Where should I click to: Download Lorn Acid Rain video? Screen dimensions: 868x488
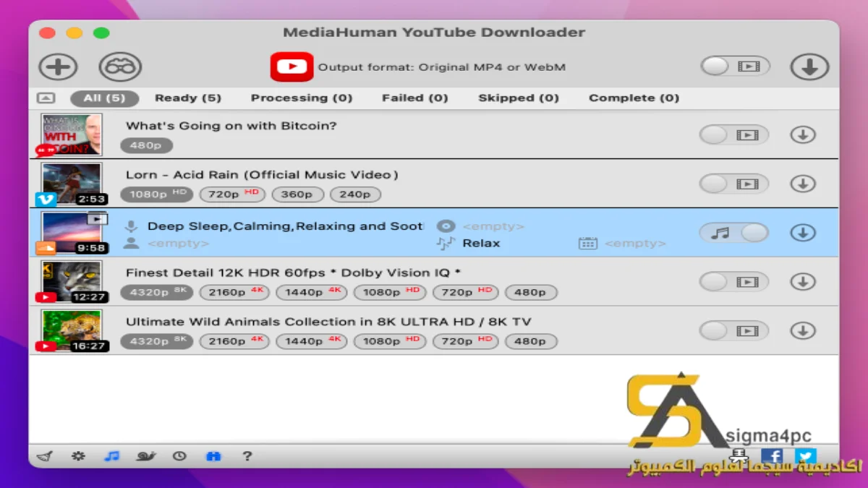click(803, 184)
